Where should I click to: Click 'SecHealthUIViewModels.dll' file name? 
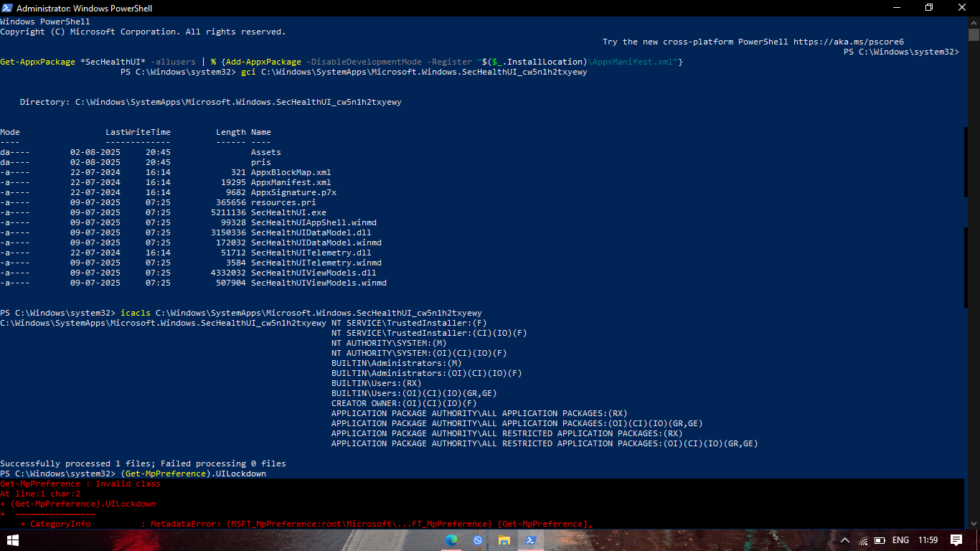pos(314,273)
